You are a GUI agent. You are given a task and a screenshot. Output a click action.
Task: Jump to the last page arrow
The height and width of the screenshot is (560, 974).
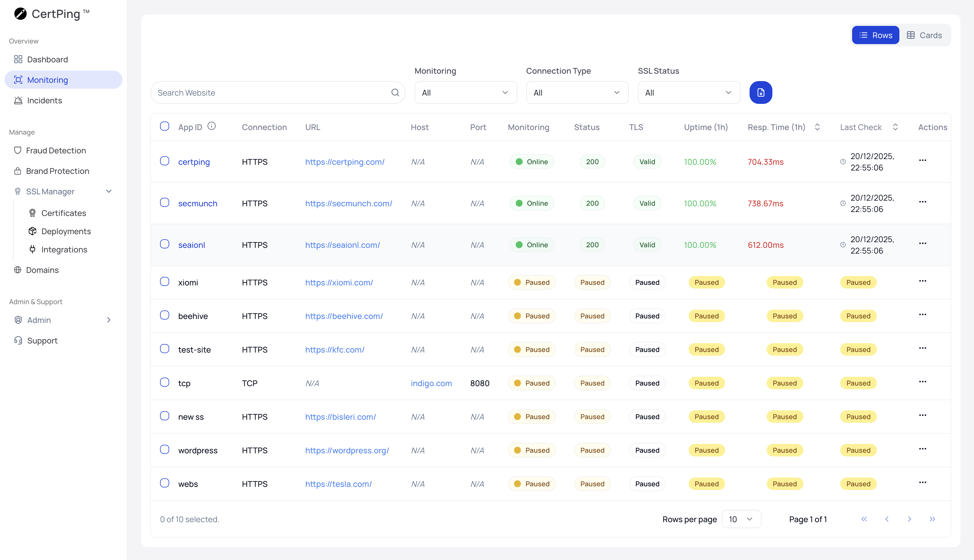tap(932, 519)
